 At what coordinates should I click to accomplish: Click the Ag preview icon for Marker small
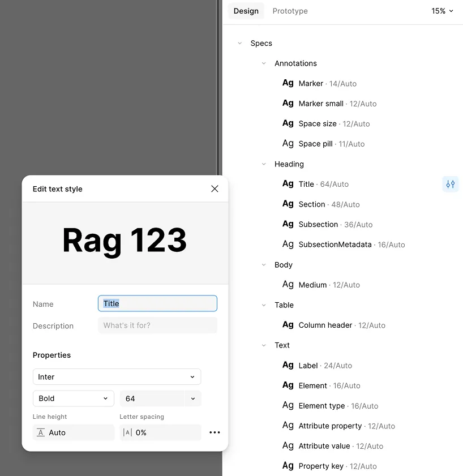tap(288, 103)
